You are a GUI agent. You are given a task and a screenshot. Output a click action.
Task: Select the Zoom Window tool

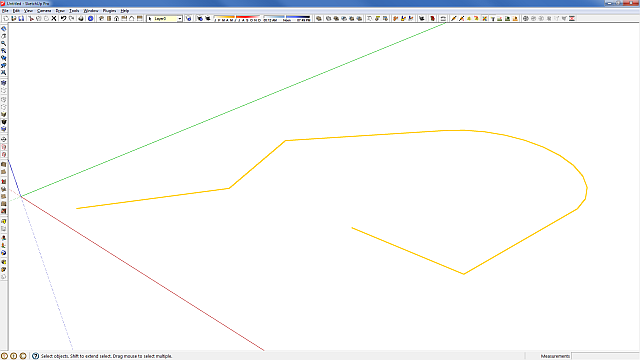[3, 51]
